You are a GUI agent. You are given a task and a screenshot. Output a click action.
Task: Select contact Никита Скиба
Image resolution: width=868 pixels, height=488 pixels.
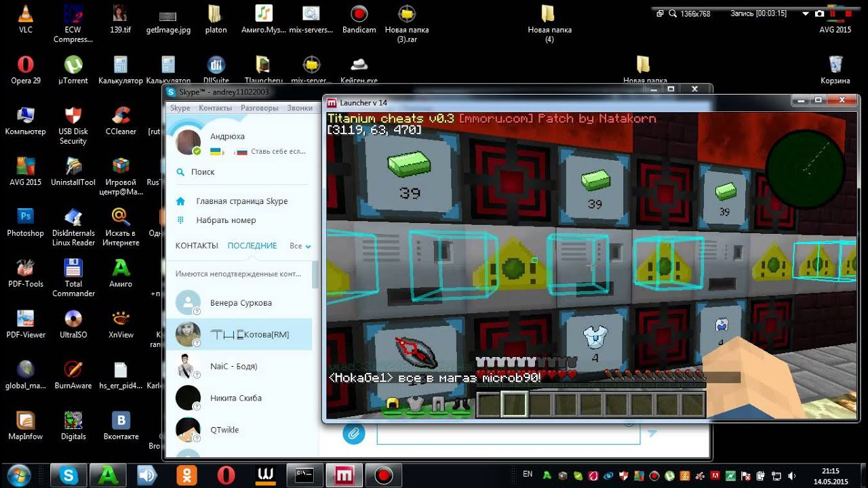pos(239,398)
